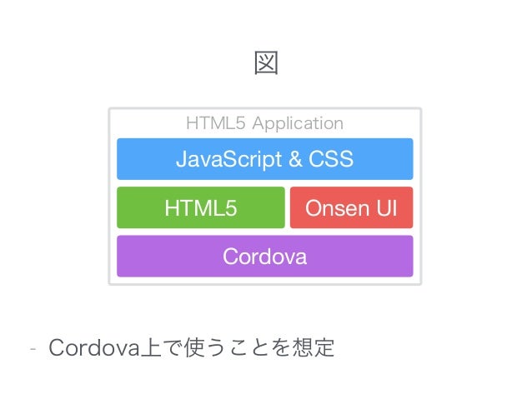Click the blue JavaScript & CSS block
The image size is (532, 399).
265,159
